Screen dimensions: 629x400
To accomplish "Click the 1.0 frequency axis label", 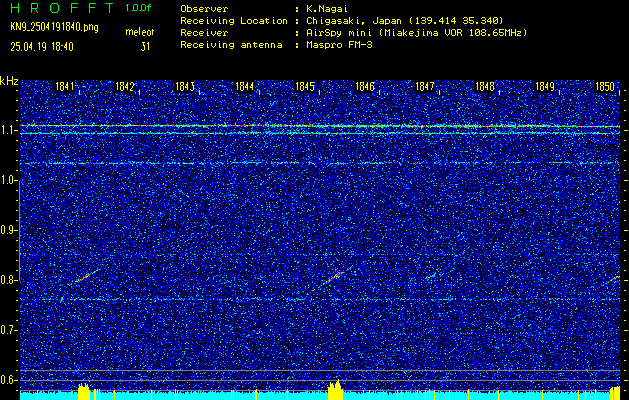I will click(7, 180).
